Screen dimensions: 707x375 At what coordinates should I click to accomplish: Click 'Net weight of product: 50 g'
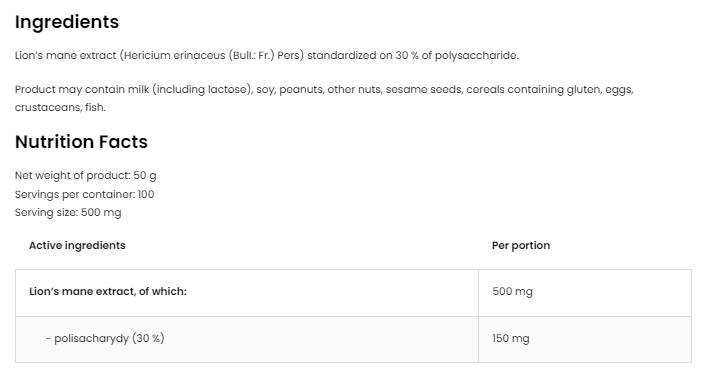pyautogui.click(x=86, y=175)
